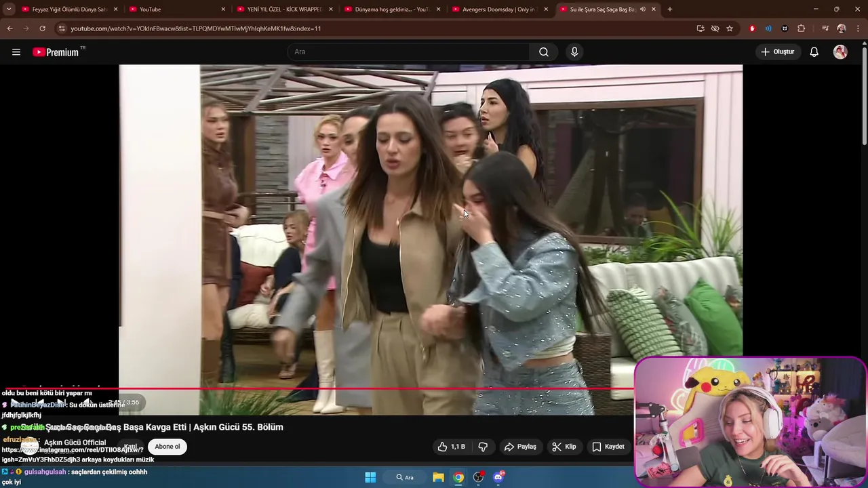Reload the current page
Viewport: 868px width, 488px height.
[42, 28]
